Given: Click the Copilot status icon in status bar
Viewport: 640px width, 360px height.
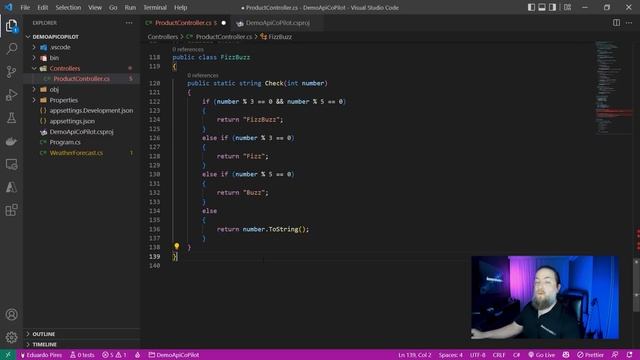Looking at the screenshot, I should pos(566,355).
